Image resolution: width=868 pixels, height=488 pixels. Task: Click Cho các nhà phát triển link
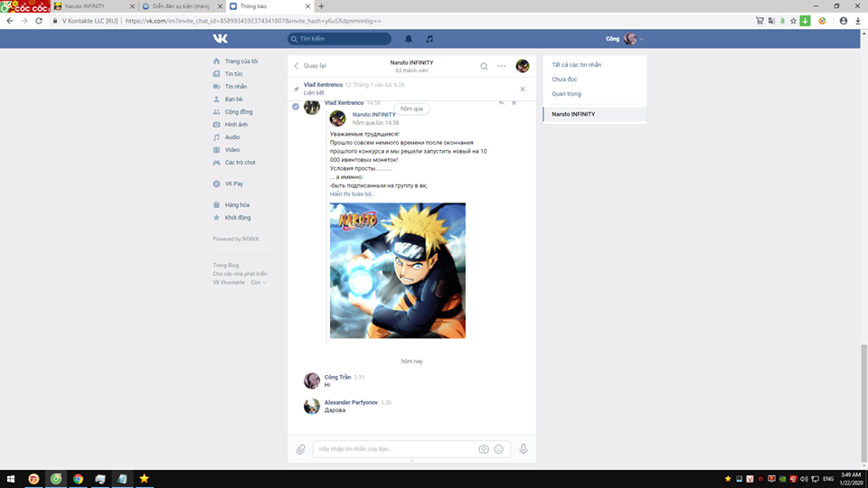240,274
